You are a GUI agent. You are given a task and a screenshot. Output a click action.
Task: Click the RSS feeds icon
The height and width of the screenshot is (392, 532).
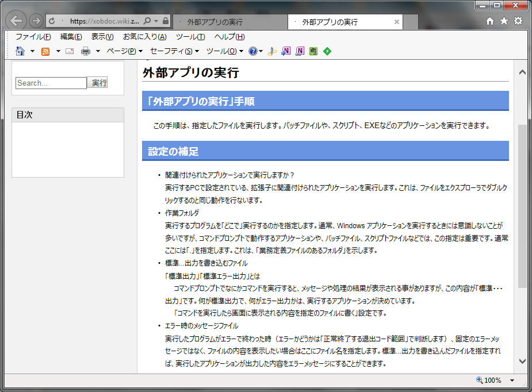point(45,51)
